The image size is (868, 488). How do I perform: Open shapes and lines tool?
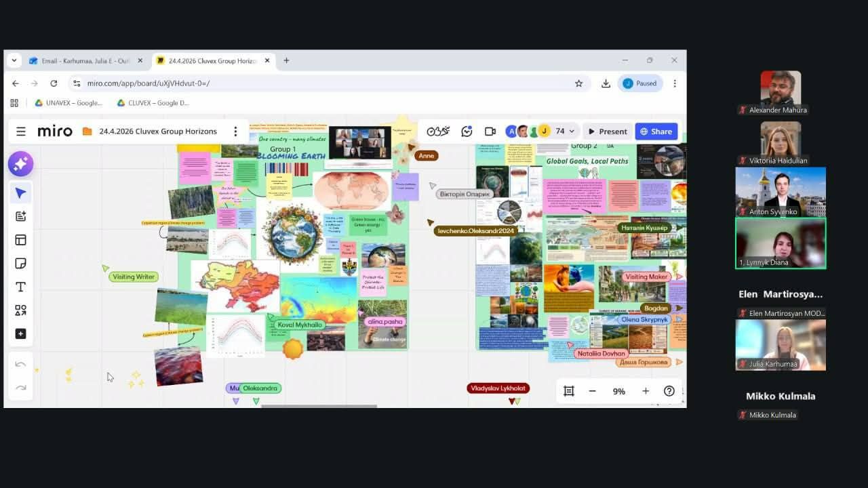(20, 310)
